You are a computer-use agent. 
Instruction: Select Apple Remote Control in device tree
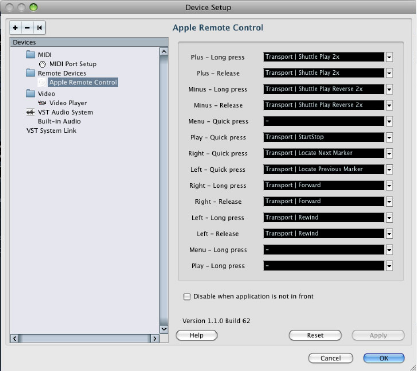tap(83, 82)
